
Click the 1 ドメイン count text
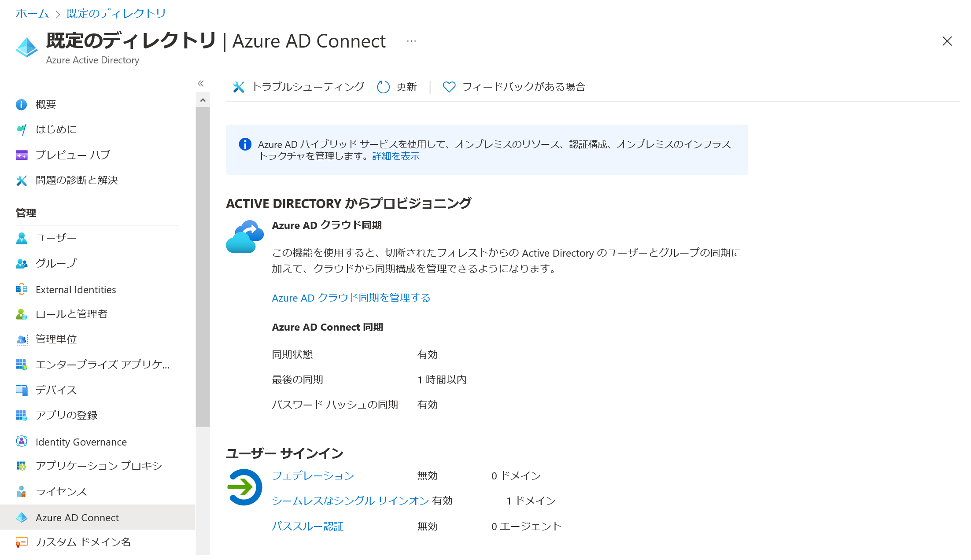pyautogui.click(x=531, y=501)
